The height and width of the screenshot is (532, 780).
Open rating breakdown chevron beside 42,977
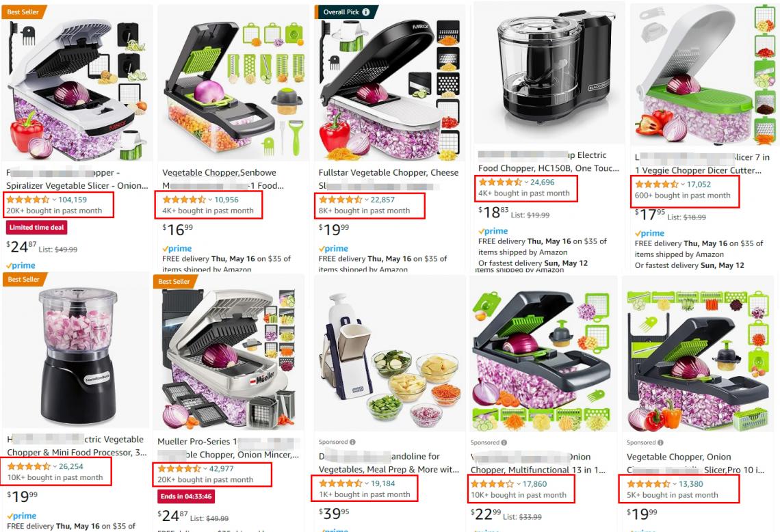(205, 469)
